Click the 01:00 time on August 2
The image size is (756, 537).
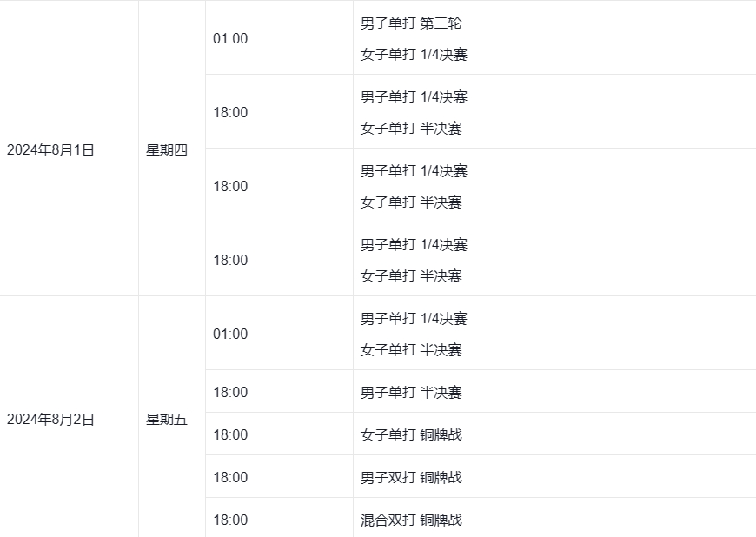pyautogui.click(x=230, y=334)
